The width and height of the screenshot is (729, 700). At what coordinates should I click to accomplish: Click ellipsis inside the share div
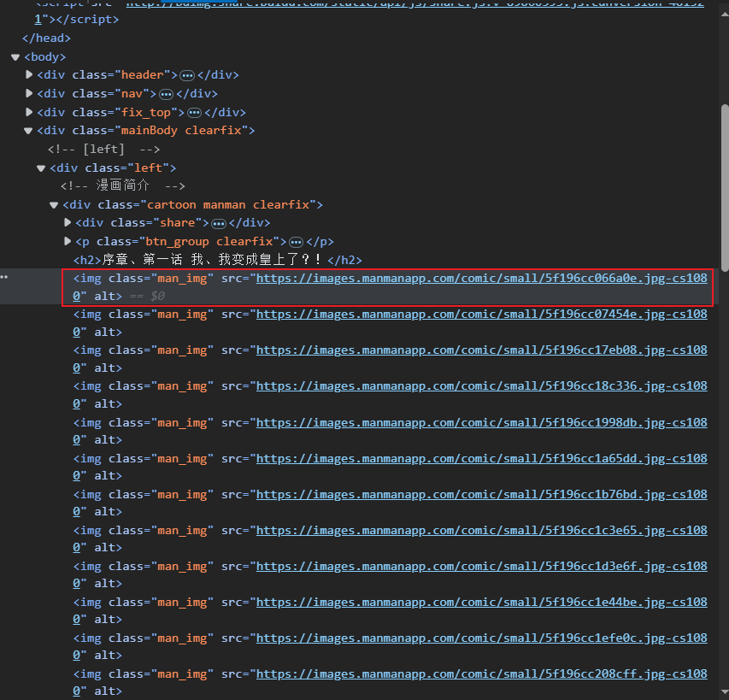[x=219, y=222]
